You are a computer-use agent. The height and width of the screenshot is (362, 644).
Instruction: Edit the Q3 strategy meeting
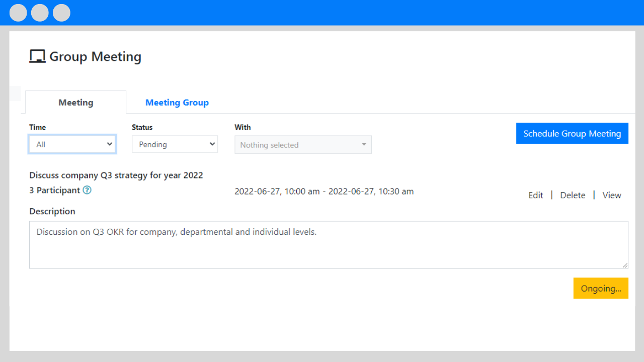[536, 195]
